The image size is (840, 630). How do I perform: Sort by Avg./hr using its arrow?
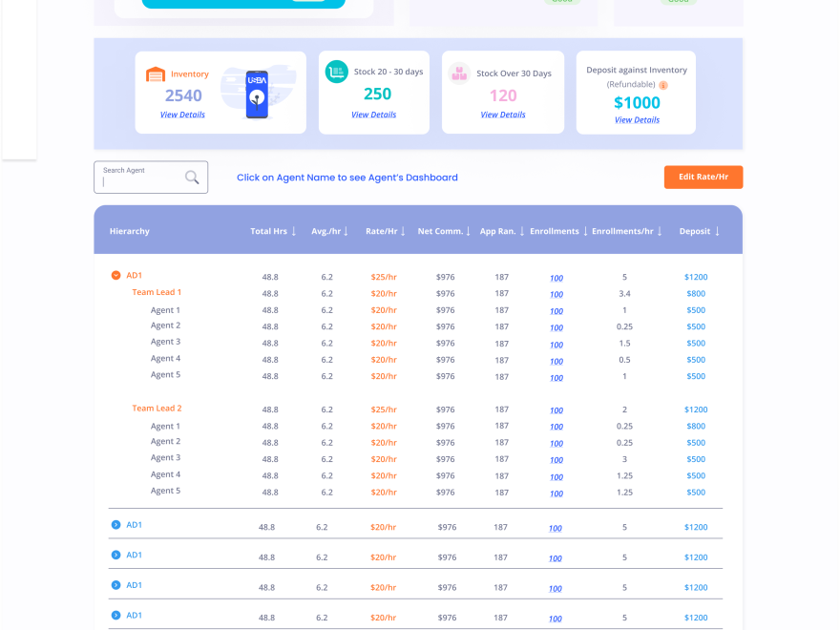click(x=346, y=231)
